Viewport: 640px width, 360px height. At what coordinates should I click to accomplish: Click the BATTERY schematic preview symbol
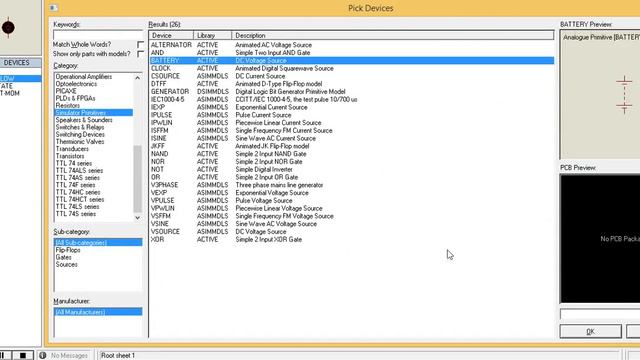click(624, 94)
